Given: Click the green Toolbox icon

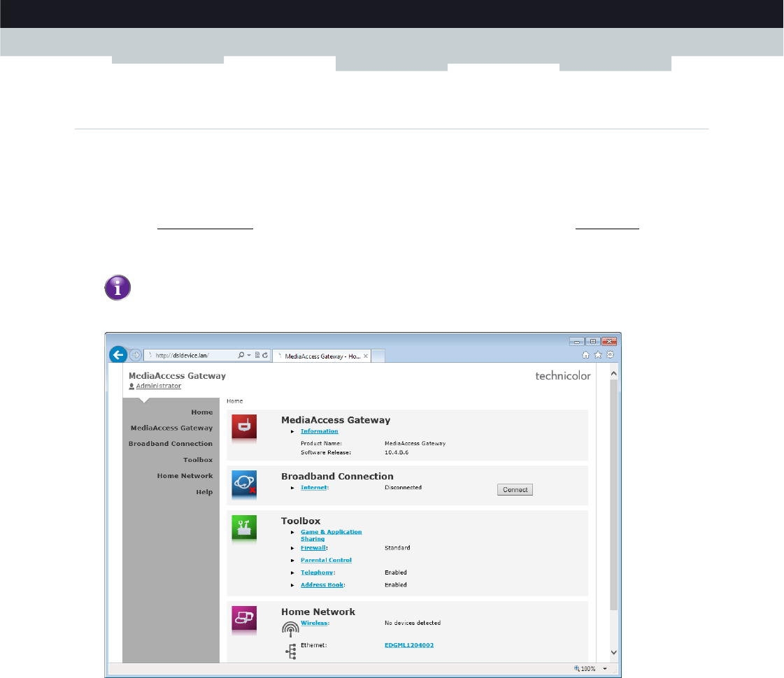Looking at the screenshot, I should click(244, 528).
